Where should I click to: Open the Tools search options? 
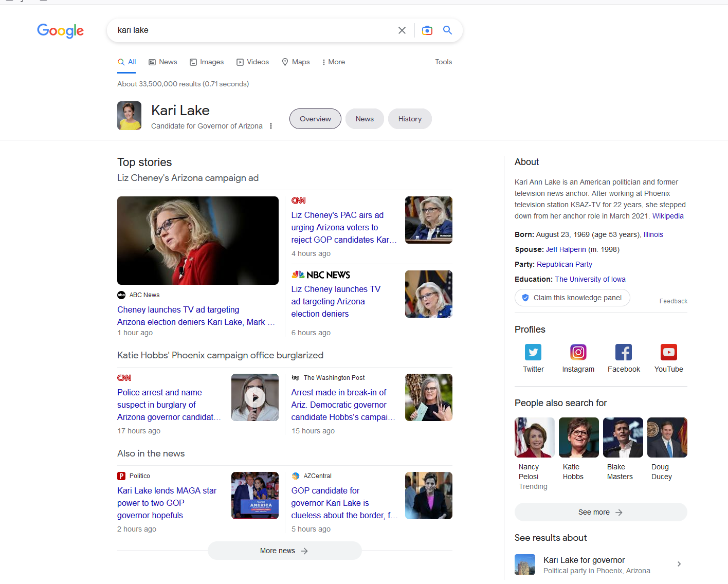click(x=443, y=62)
